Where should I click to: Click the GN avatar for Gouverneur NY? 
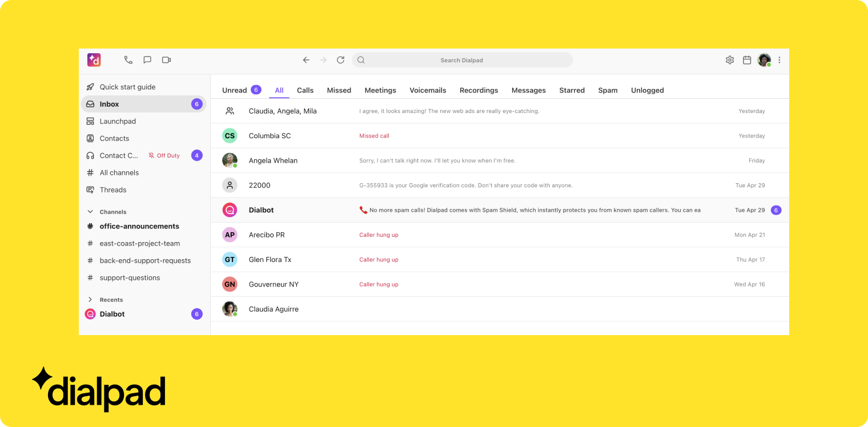click(230, 284)
